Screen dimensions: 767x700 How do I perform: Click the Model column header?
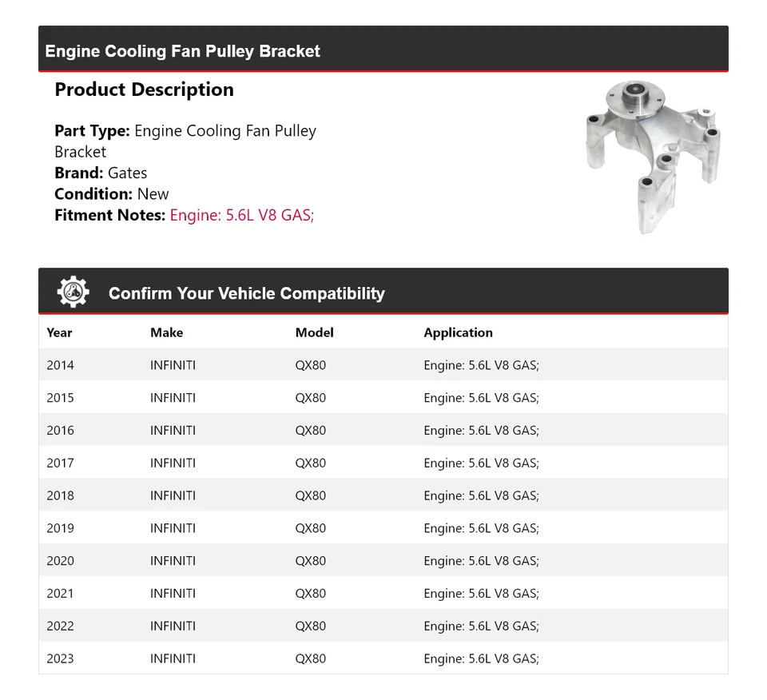pos(314,332)
